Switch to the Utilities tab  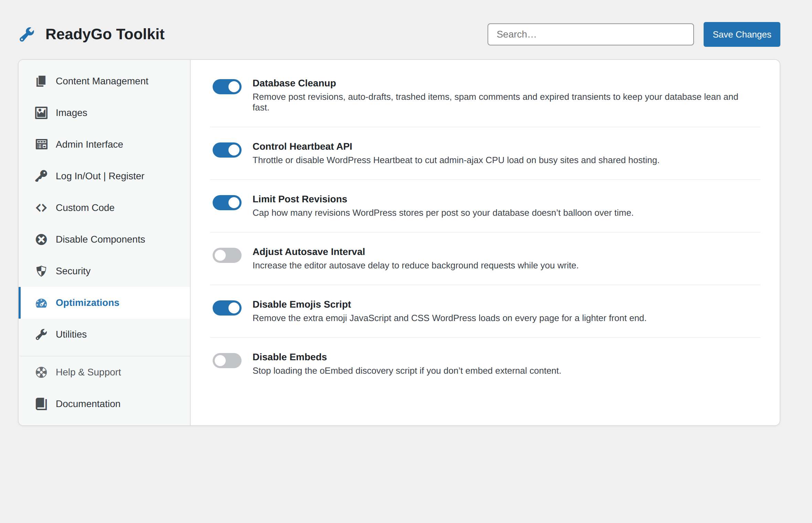[105, 334]
